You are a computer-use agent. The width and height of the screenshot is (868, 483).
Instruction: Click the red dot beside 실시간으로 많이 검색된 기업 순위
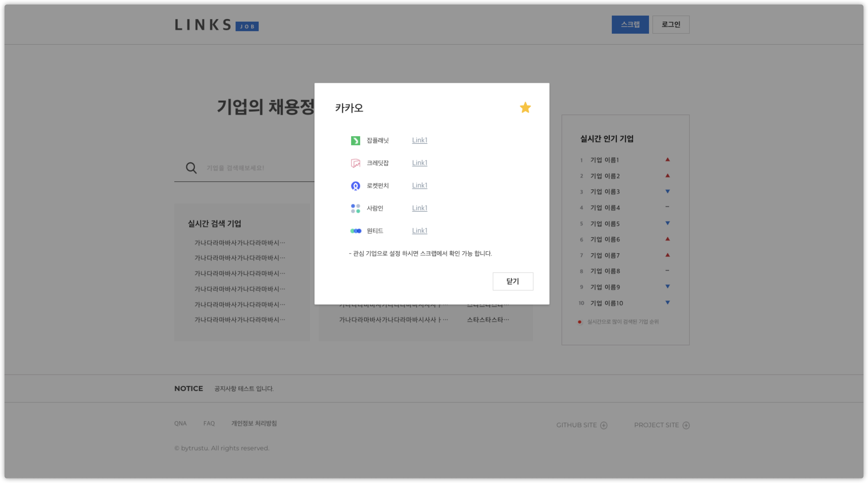tap(580, 322)
